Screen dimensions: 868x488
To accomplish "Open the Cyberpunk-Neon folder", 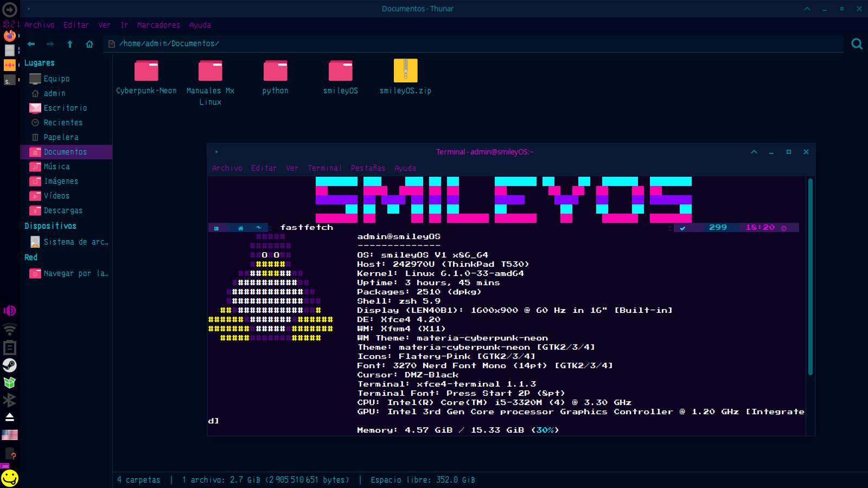I will (x=146, y=78).
